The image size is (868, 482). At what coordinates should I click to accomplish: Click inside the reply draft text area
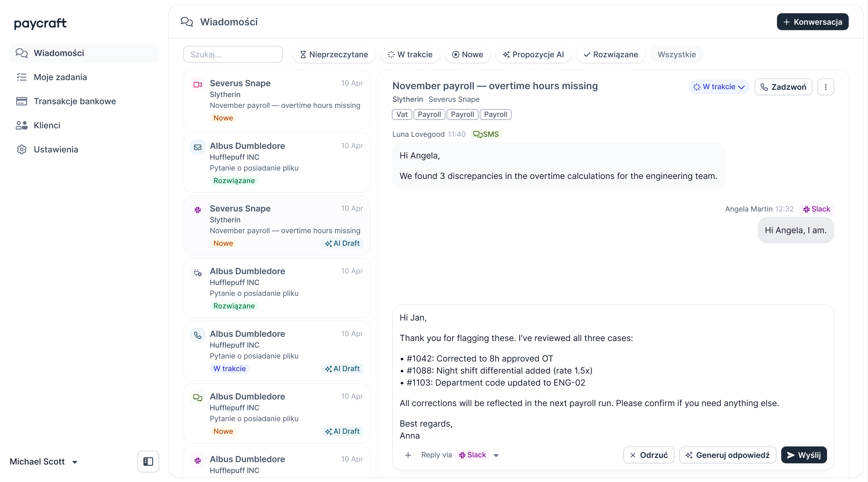[613, 376]
